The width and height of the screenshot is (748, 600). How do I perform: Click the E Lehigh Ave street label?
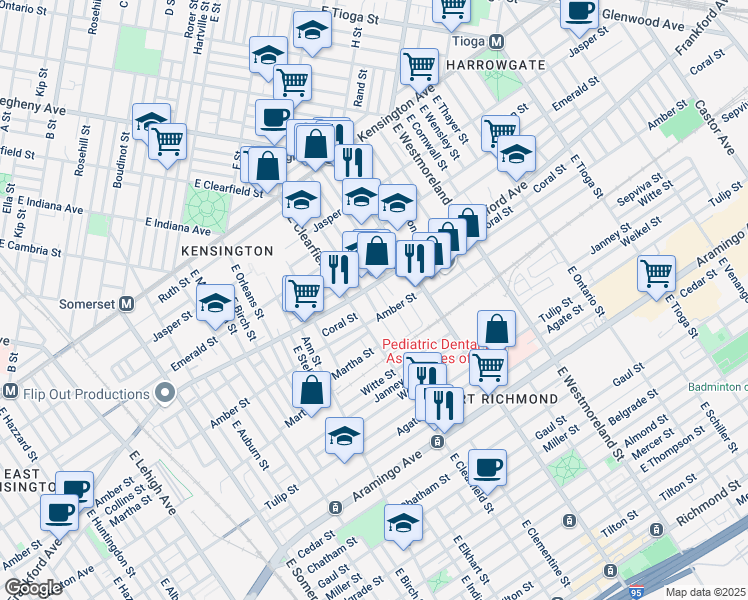point(153,483)
